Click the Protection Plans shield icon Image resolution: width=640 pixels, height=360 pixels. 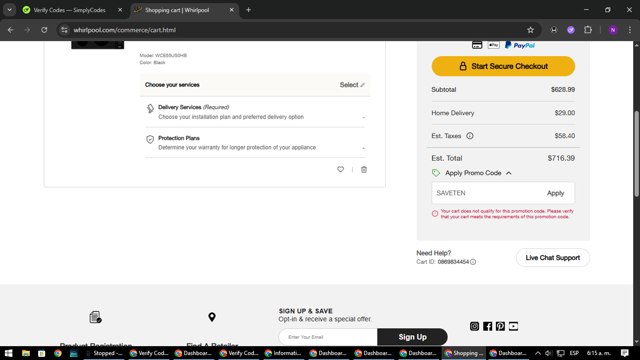(150, 139)
